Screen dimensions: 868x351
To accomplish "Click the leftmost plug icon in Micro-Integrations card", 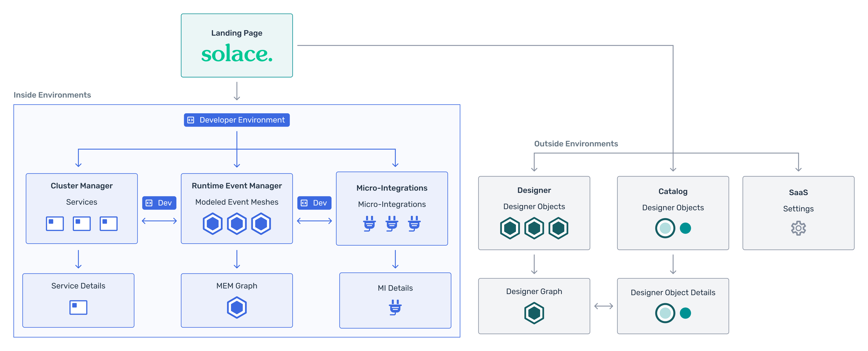I will pos(369,224).
